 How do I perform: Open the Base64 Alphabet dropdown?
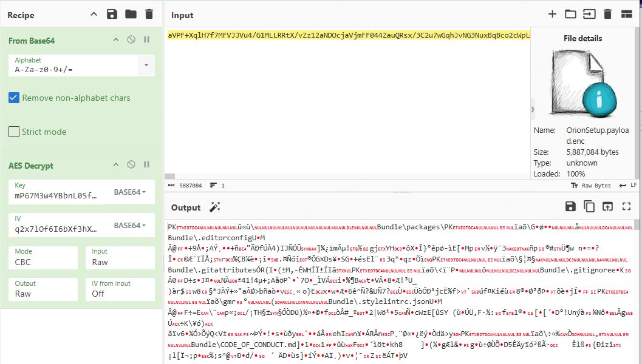pyautogui.click(x=146, y=66)
